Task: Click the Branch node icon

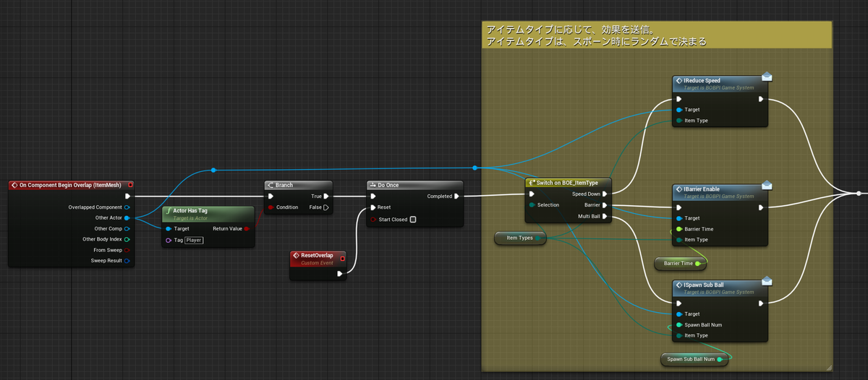Action: pos(270,185)
